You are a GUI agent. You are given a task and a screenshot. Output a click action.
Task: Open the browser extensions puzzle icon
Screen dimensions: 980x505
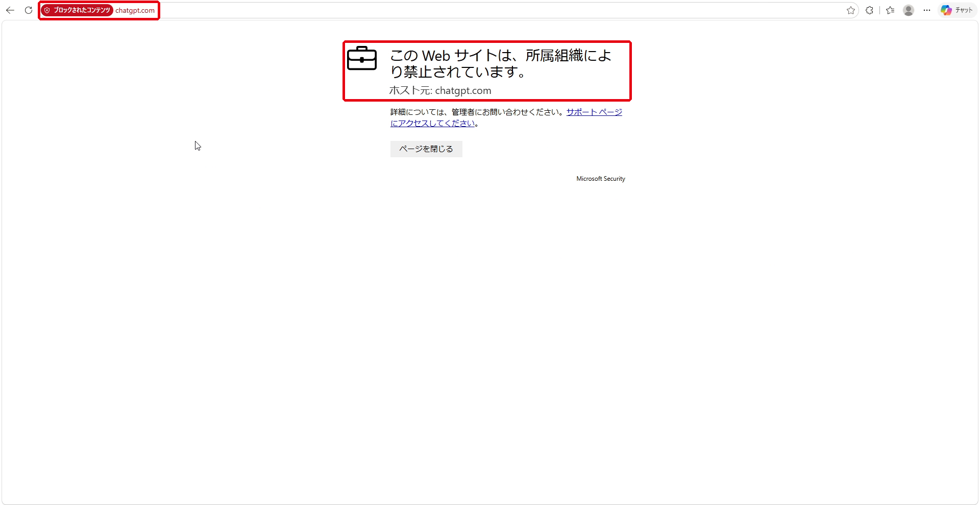pos(870,10)
